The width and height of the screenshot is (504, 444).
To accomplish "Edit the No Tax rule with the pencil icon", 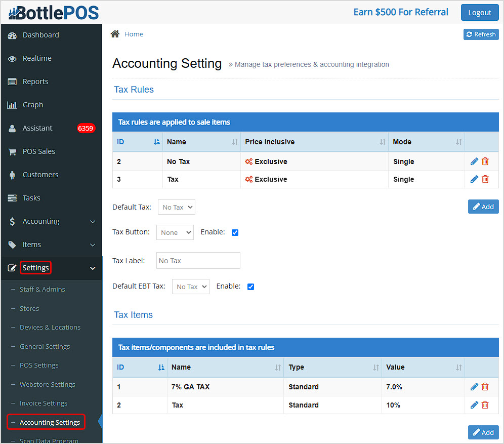I will coord(474,161).
